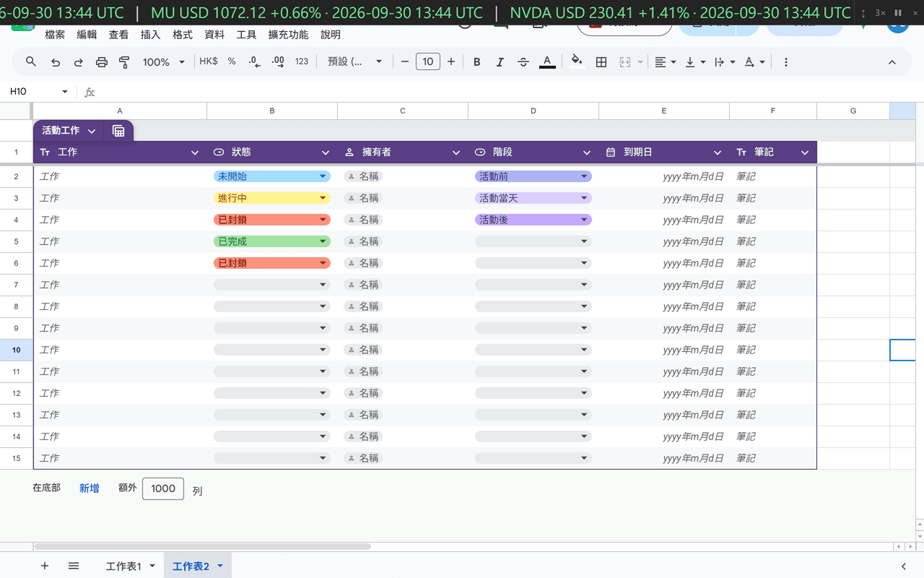This screenshot has height=578, width=924.
Task: Open the 檔案 menu
Action: (x=55, y=35)
